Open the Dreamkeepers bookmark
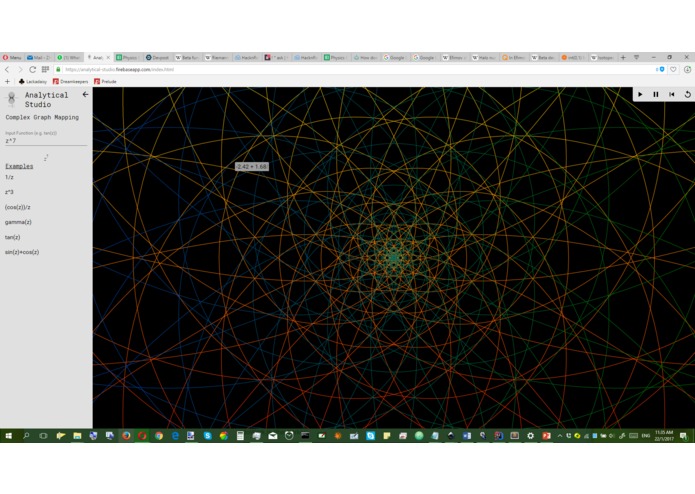695x494 pixels. pos(70,82)
